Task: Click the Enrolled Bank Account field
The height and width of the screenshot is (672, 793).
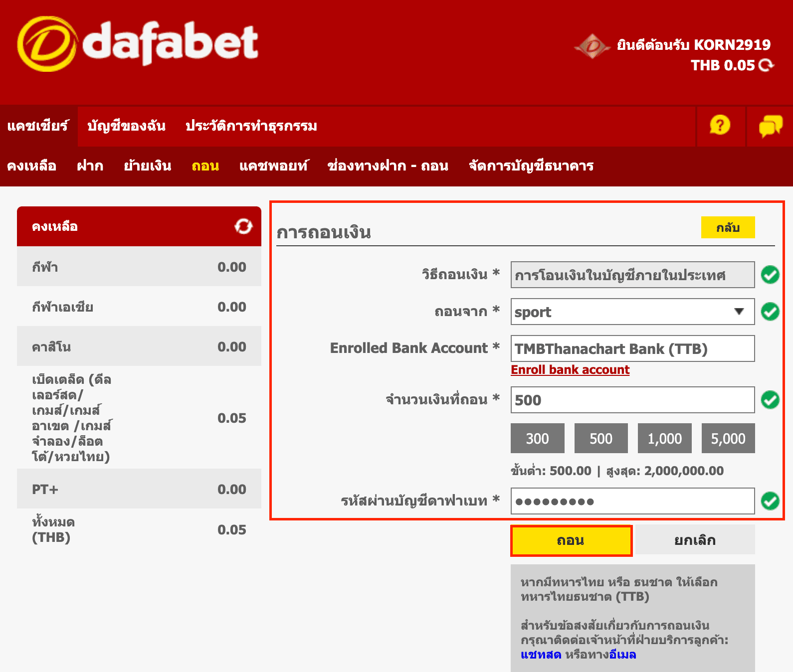Action: pos(632,348)
